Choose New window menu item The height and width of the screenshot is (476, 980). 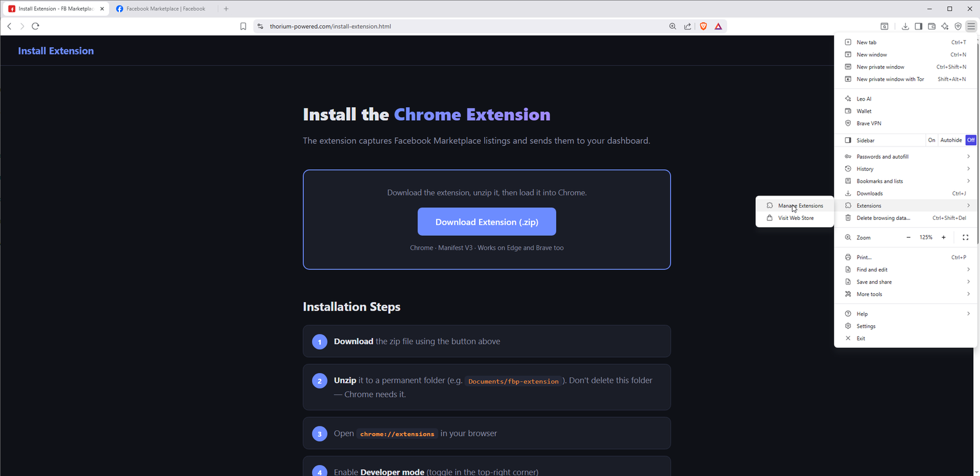click(x=905, y=55)
